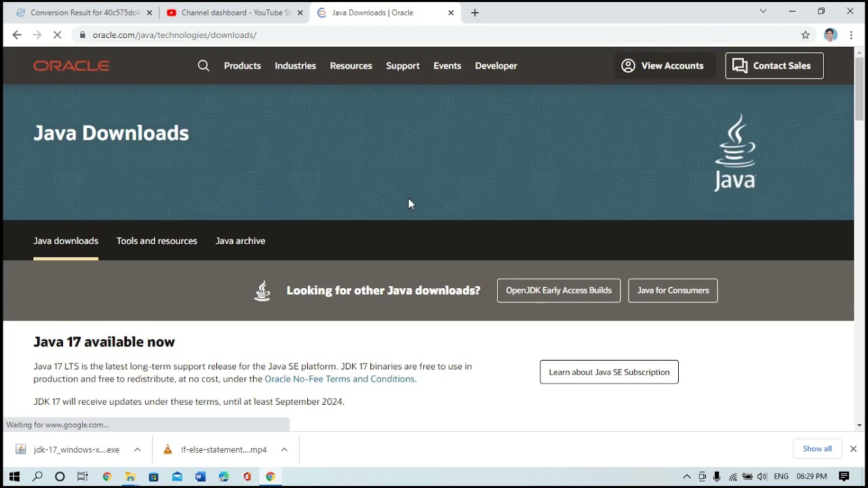Open the Developer menu
This screenshot has width=868, height=488.
click(496, 66)
